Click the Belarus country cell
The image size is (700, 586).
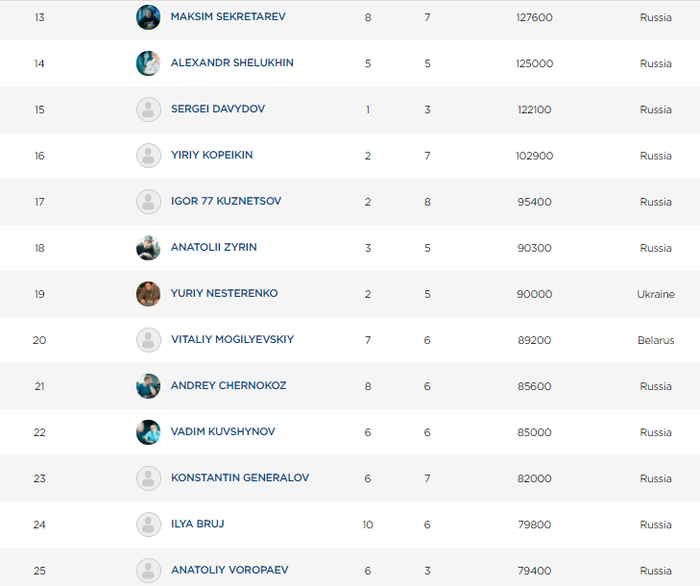pyautogui.click(x=655, y=340)
